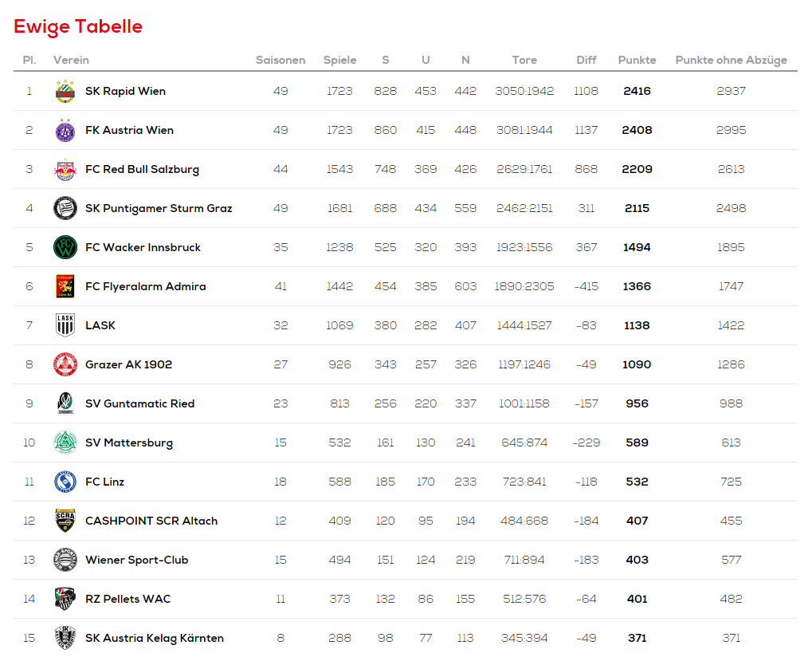Select the SK Austria Kelag Kärnten name
Viewport: 812px width, 657px height.
pyautogui.click(x=155, y=638)
